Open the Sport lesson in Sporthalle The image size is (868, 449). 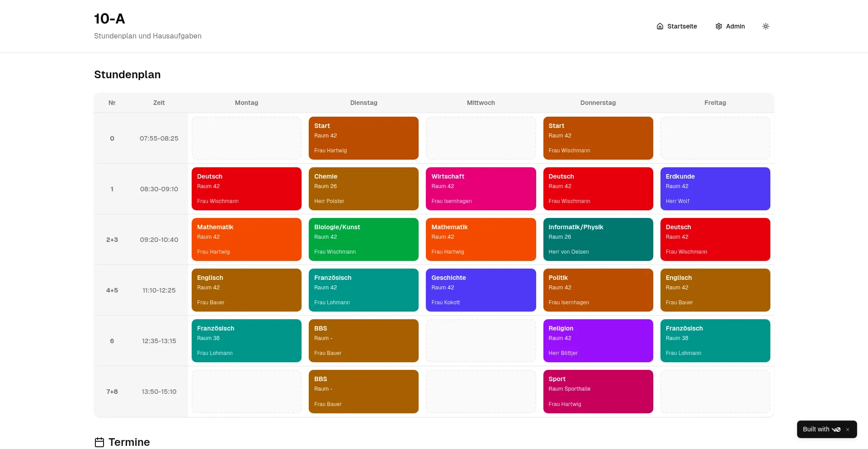click(598, 391)
